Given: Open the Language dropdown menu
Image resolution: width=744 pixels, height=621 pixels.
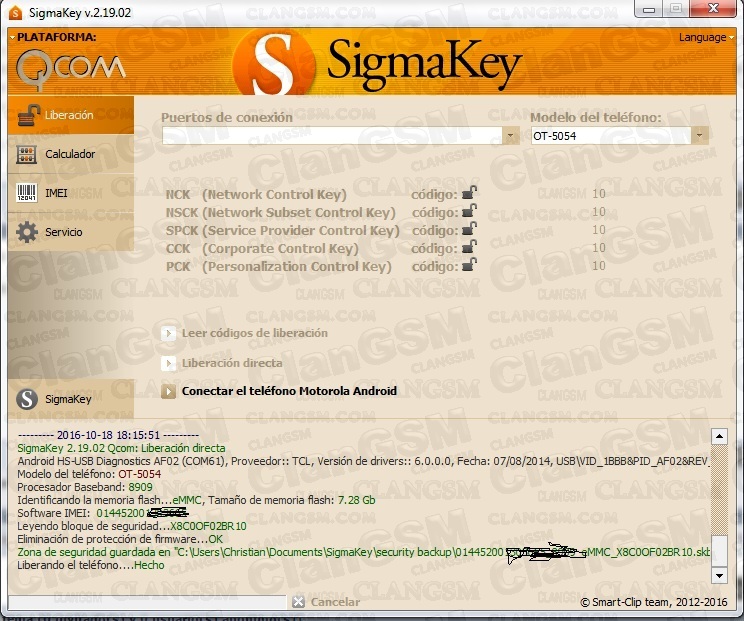Looking at the screenshot, I should [x=706, y=37].
